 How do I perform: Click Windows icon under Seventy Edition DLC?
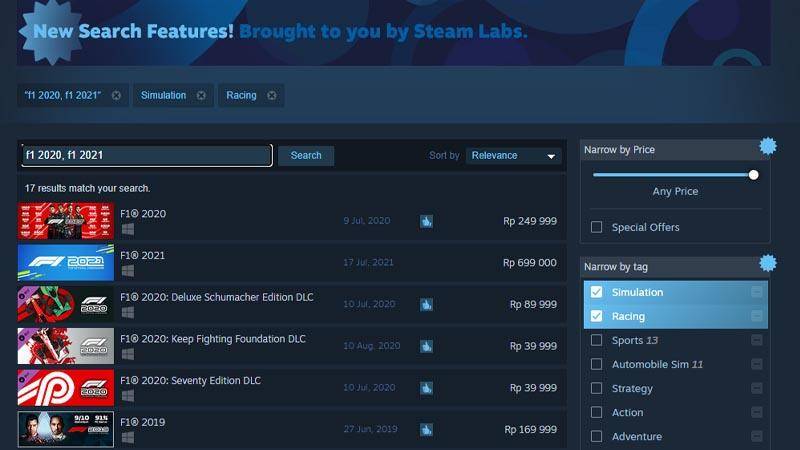click(128, 396)
